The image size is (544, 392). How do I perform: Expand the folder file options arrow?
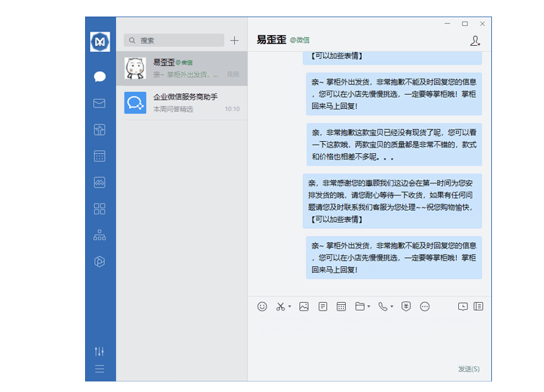369,307
